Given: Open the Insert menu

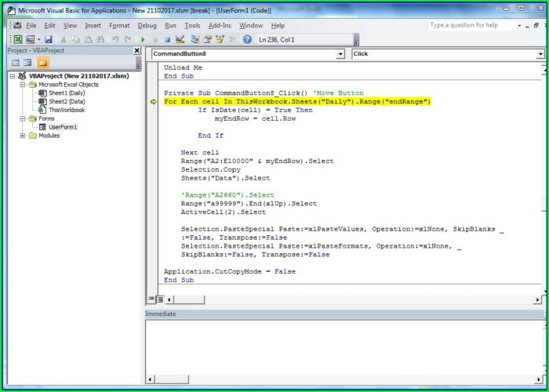Looking at the screenshot, I should tap(93, 26).
